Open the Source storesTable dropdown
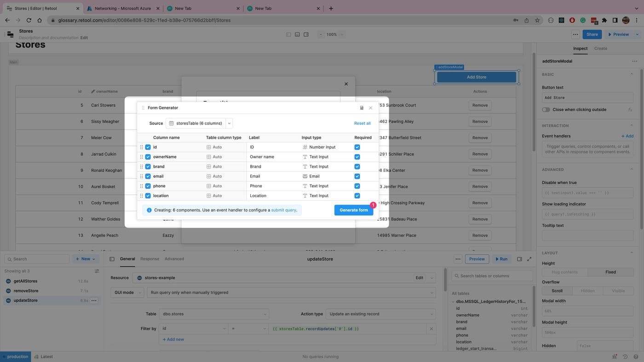This screenshot has height=362, width=644. pyautogui.click(x=229, y=123)
